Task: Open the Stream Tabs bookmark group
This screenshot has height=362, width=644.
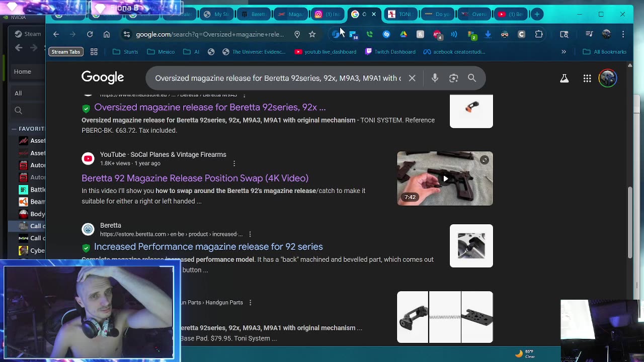Action: tap(66, 52)
